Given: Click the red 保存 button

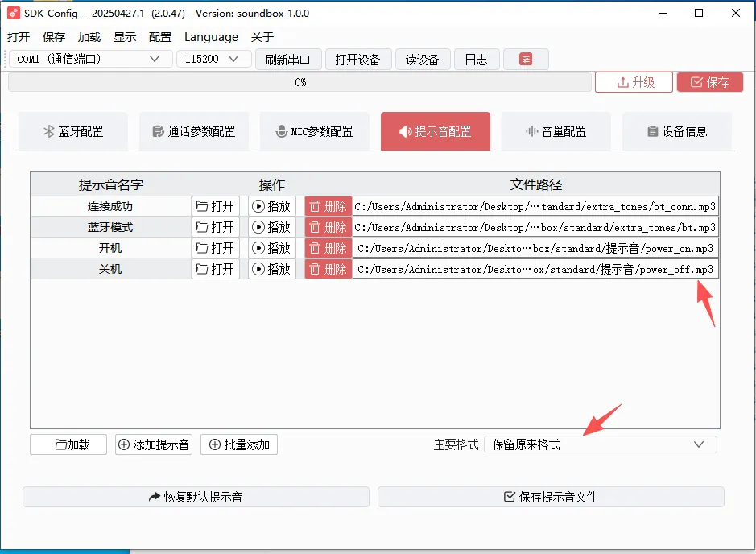Looking at the screenshot, I should pos(710,82).
